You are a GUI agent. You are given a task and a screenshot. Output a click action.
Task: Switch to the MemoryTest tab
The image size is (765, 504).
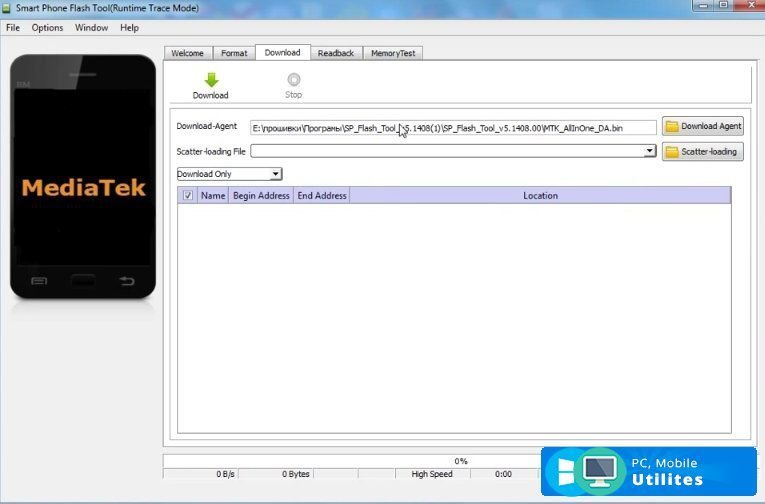pos(393,53)
